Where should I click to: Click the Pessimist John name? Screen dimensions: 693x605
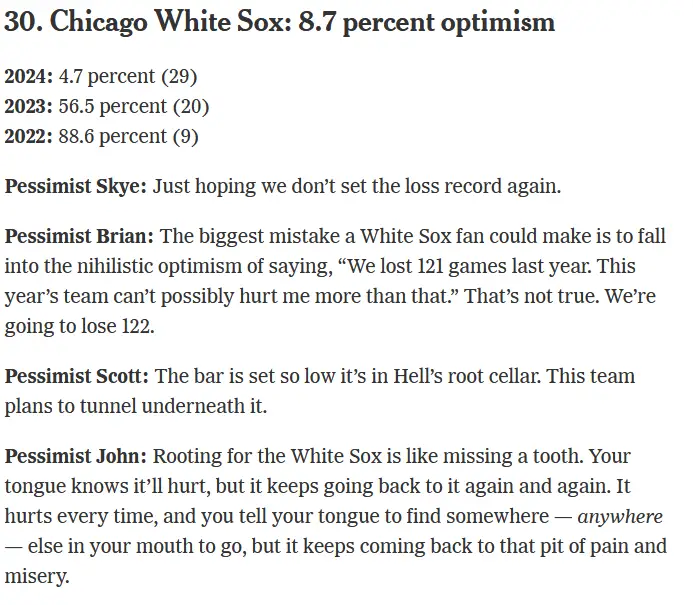pos(75,456)
